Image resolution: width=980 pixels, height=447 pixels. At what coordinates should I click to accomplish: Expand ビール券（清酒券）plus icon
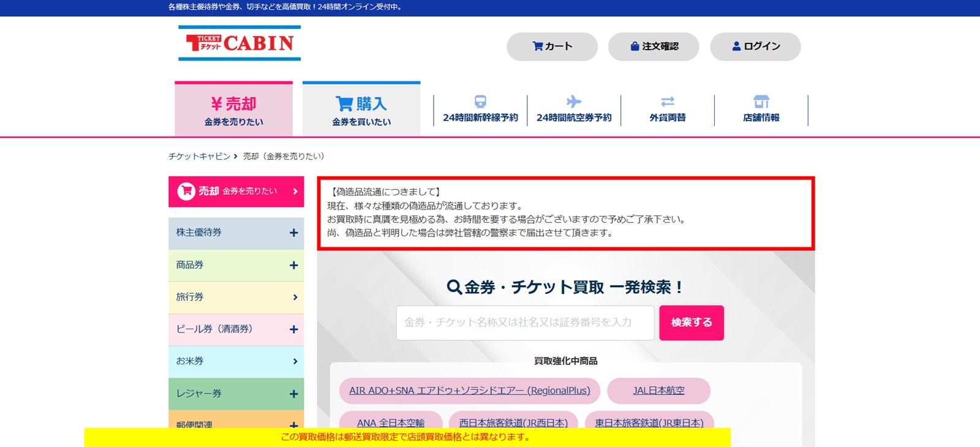coord(294,329)
